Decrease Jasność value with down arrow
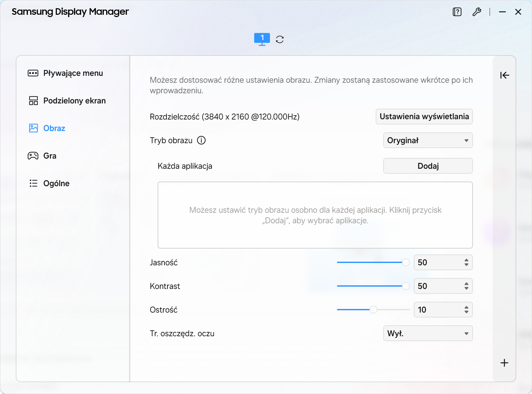Viewport: 532px width, 394px height. click(x=466, y=265)
